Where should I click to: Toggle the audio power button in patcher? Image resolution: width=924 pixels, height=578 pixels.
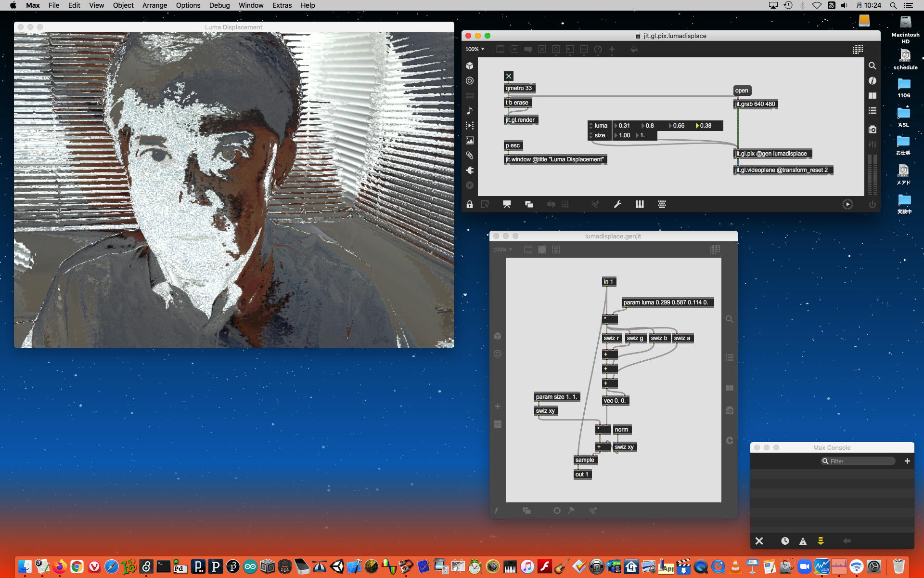click(872, 204)
